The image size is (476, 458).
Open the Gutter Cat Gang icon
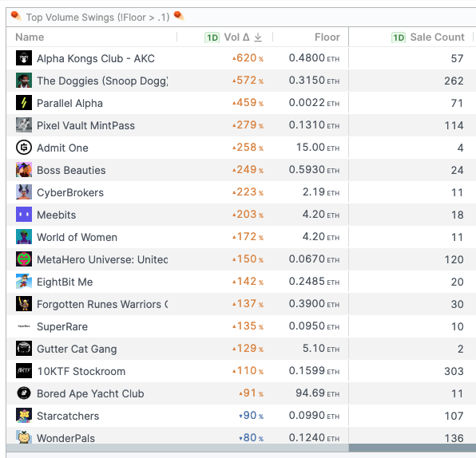point(24,349)
